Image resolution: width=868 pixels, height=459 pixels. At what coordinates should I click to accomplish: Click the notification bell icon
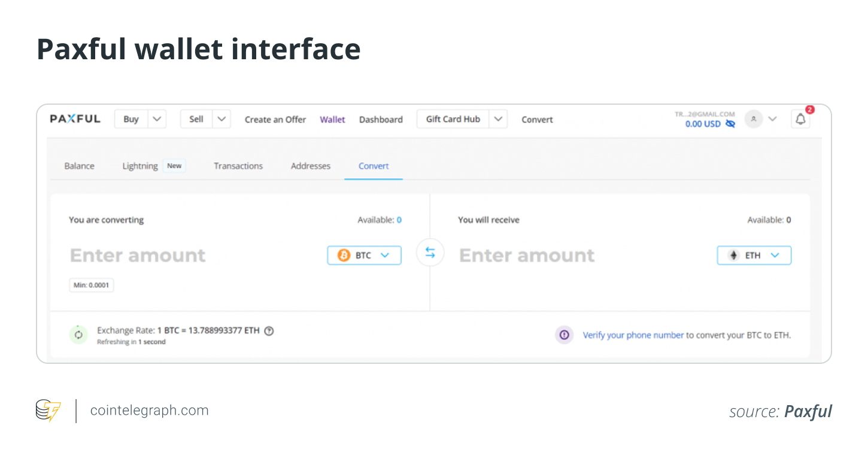(800, 119)
